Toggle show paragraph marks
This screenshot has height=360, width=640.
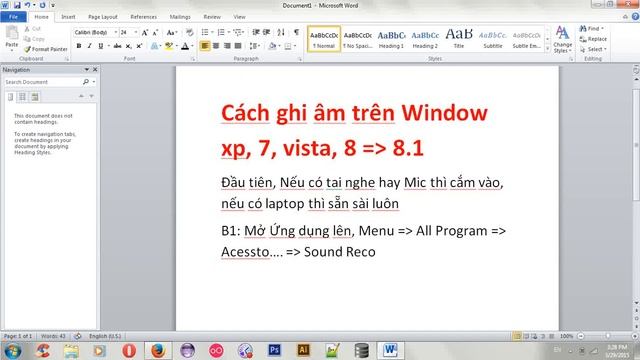tap(296, 32)
